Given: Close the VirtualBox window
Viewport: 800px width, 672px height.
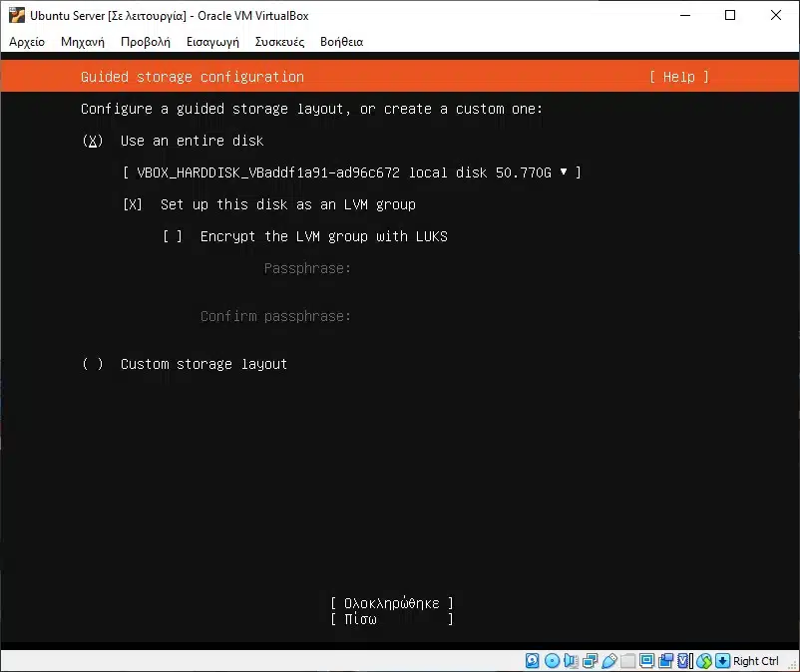Looking at the screenshot, I should (775, 15).
